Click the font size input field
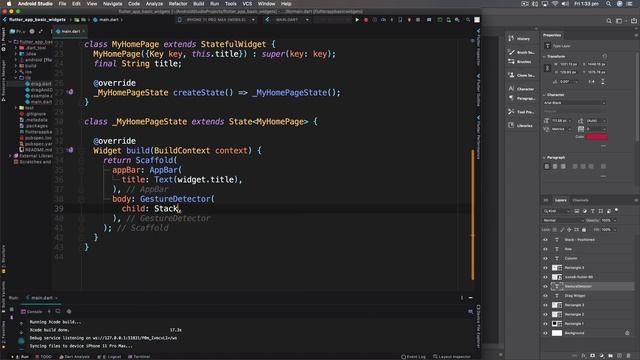Viewport: 640px width, 360px height. [x=560, y=121]
